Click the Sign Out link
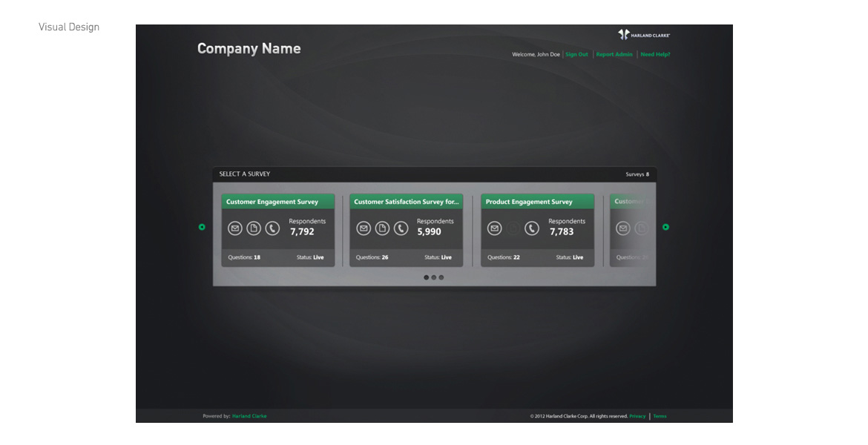This screenshot has height=445, width=868. (x=576, y=54)
